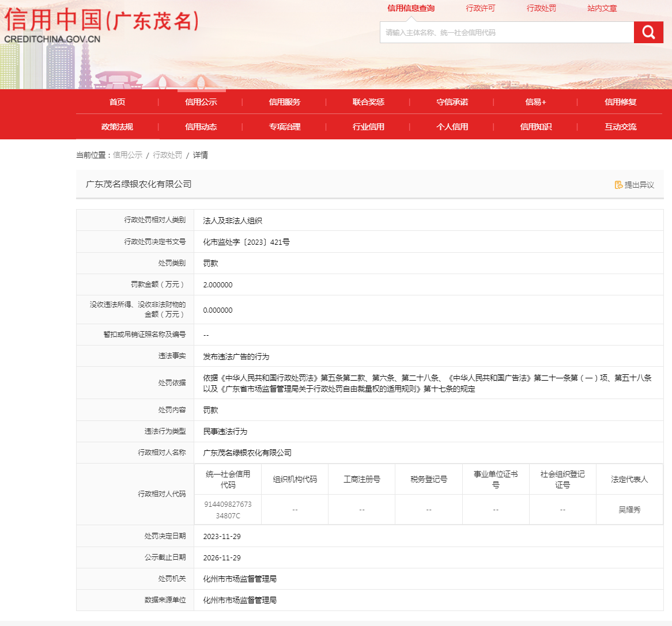
Task: Click the 行政处罚 breadcrumb link
Action: click(167, 155)
